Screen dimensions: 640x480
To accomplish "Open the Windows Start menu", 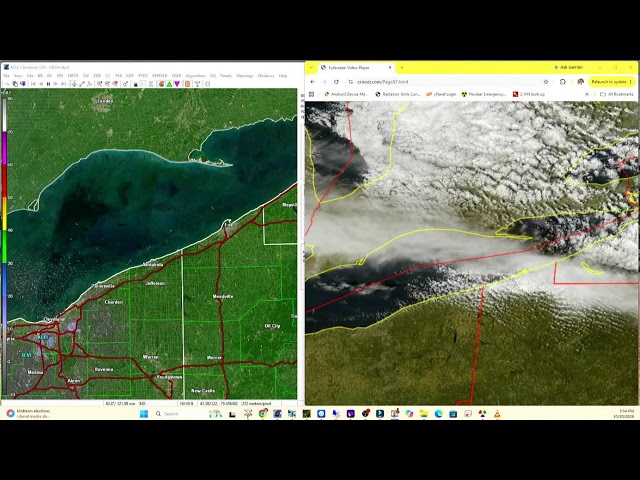I will 144,414.
